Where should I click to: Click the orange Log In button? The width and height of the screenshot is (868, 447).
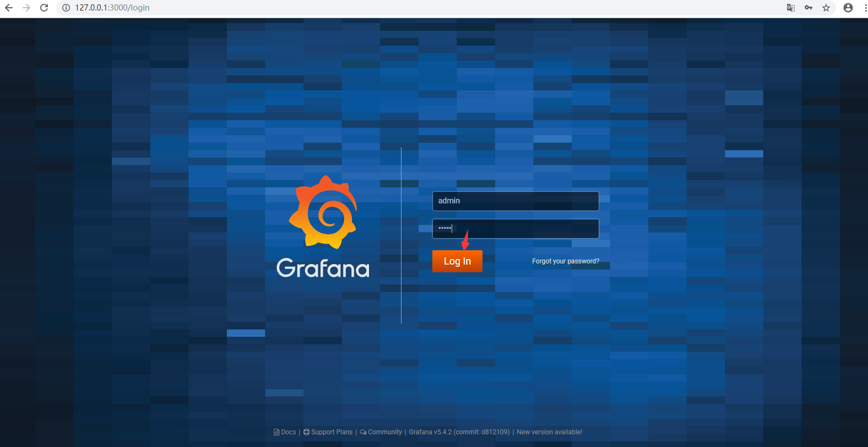point(457,261)
